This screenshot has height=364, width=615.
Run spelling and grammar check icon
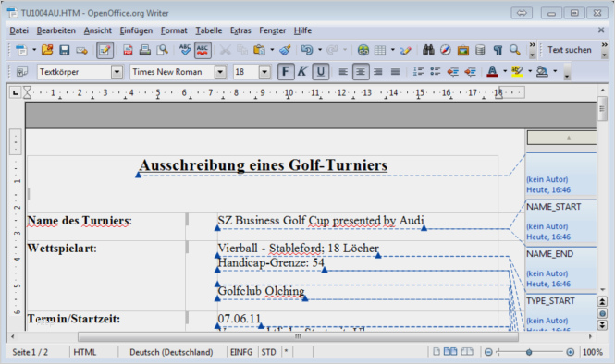click(185, 50)
